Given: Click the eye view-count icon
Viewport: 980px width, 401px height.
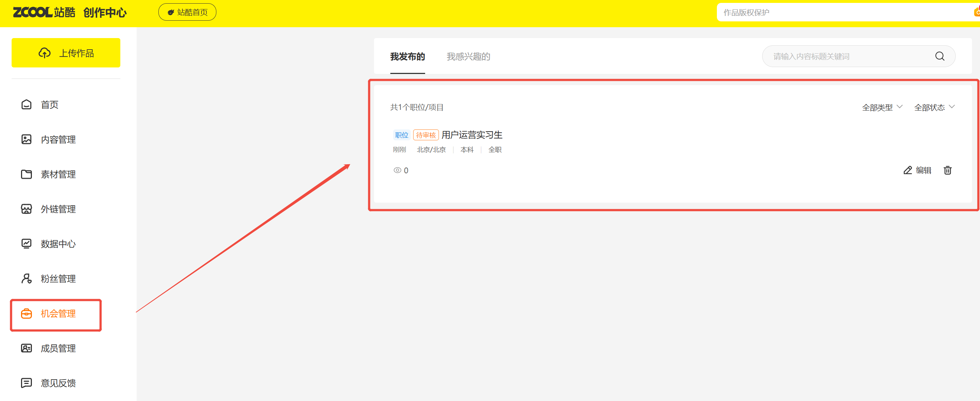Looking at the screenshot, I should tap(397, 170).
